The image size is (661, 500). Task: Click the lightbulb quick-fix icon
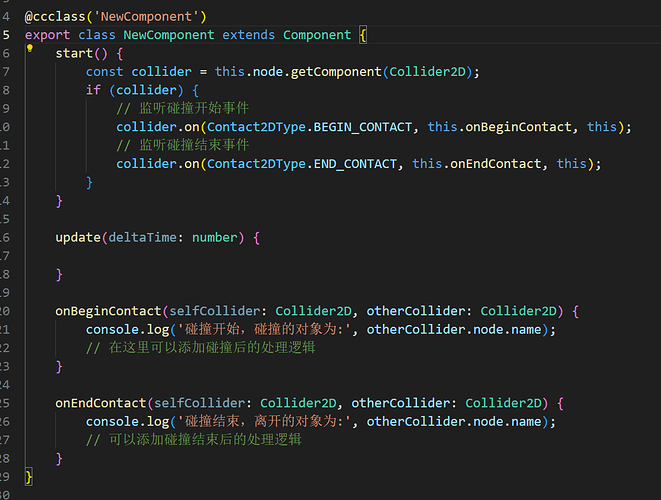[30, 48]
